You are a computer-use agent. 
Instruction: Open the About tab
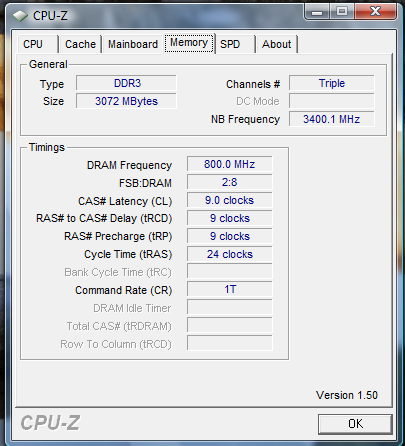[x=277, y=44]
